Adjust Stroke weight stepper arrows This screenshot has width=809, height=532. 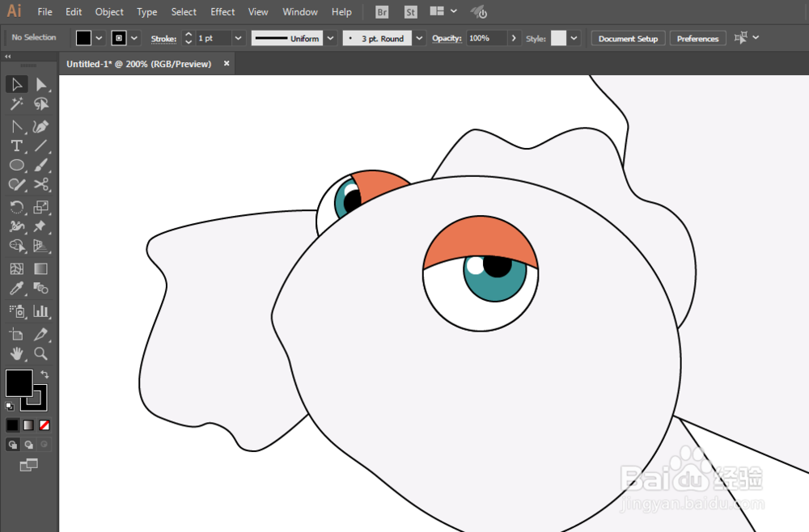point(188,38)
